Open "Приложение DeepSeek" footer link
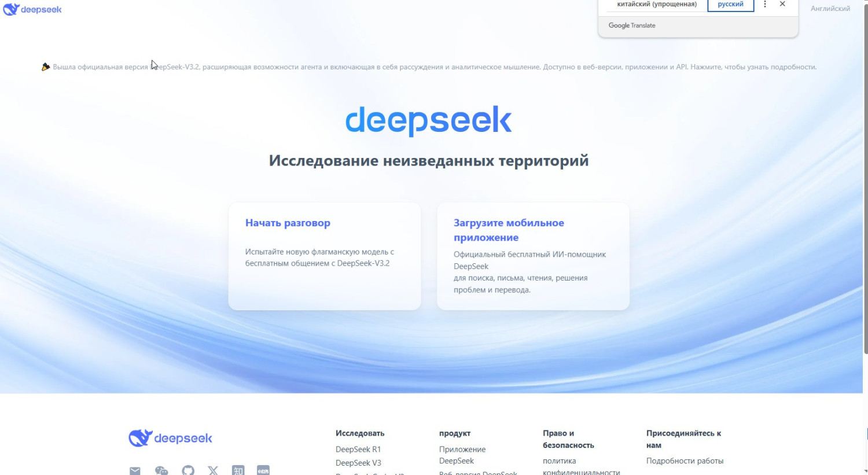This screenshot has height=475, width=868. pos(462,455)
